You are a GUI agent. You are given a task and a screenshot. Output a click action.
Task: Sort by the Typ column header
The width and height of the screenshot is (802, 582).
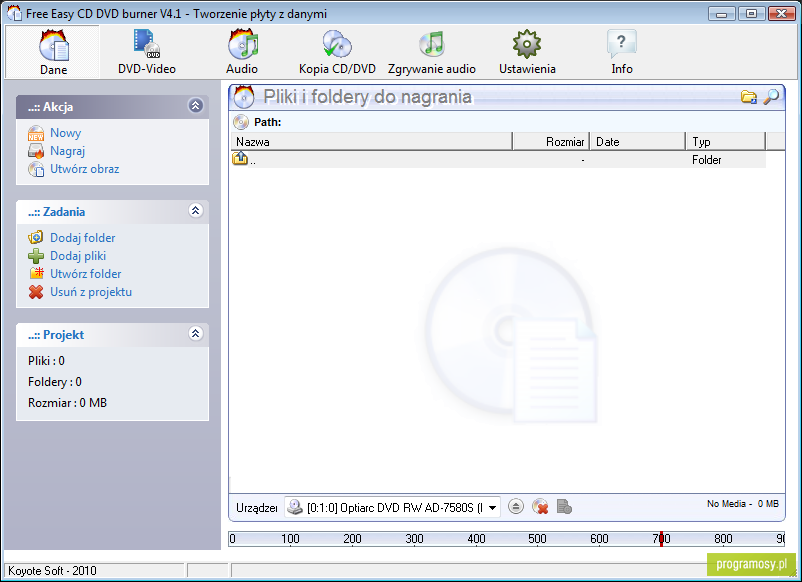[726, 142]
